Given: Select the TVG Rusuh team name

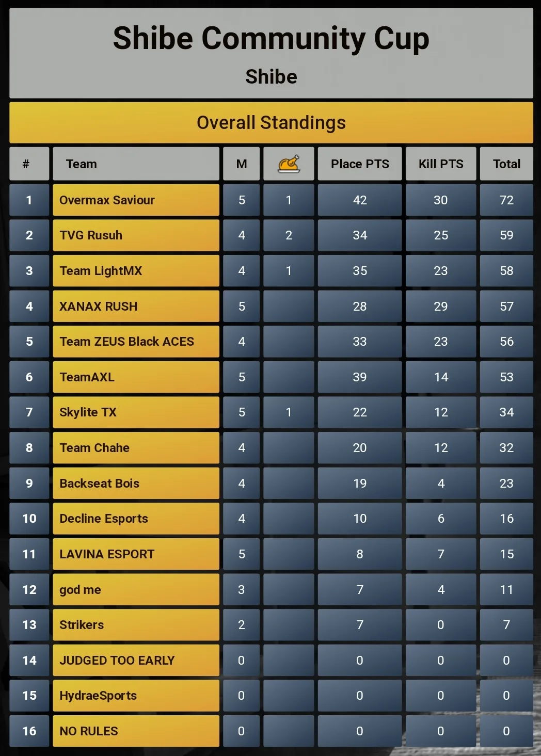Looking at the screenshot, I should pos(91,235).
